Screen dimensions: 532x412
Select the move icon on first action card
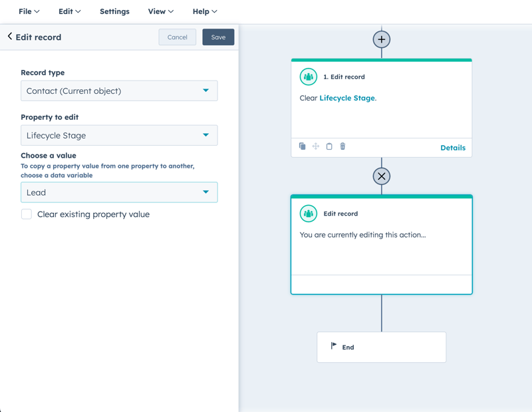pyautogui.click(x=316, y=146)
